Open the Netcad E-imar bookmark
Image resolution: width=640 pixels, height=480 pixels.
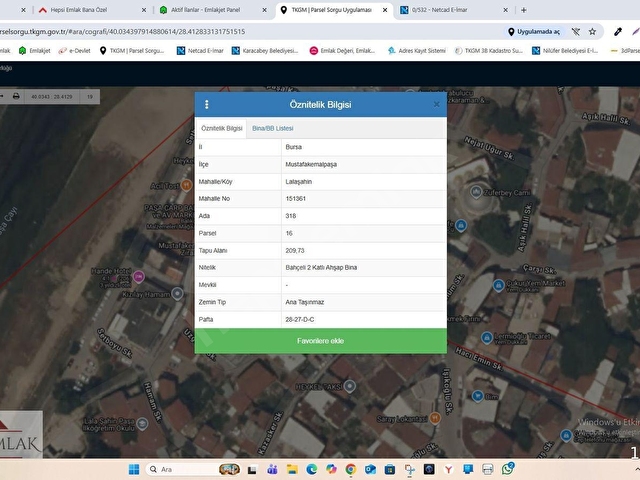point(200,51)
